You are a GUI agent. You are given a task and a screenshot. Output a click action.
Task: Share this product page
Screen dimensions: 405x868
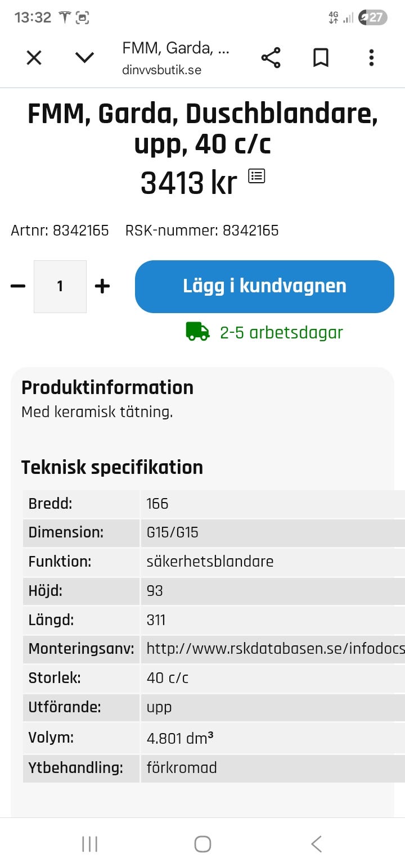click(271, 57)
